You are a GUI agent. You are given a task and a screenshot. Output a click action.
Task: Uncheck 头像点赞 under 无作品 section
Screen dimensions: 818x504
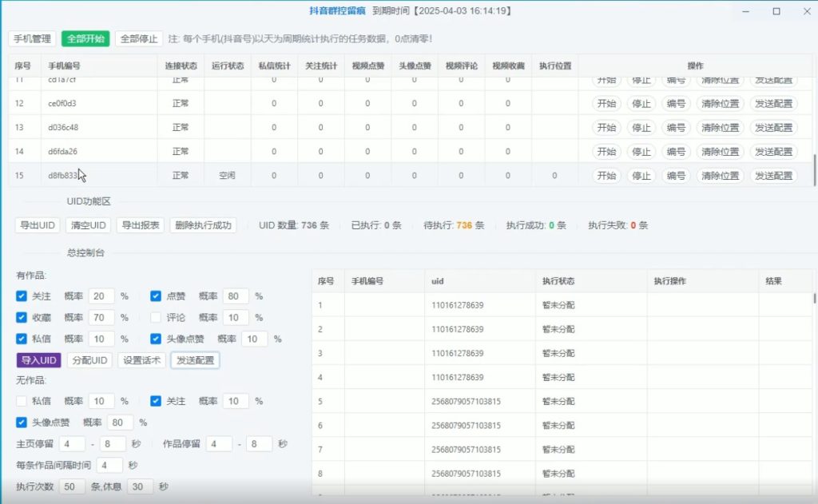click(22, 422)
